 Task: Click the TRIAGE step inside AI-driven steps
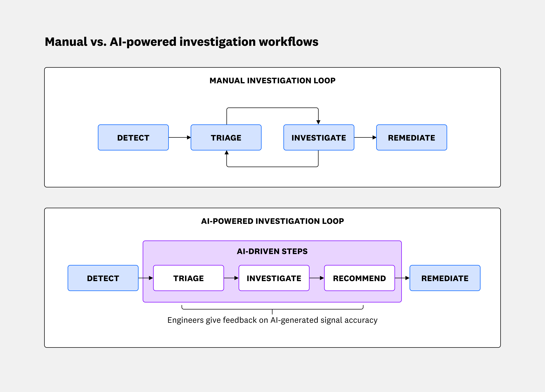(x=188, y=278)
